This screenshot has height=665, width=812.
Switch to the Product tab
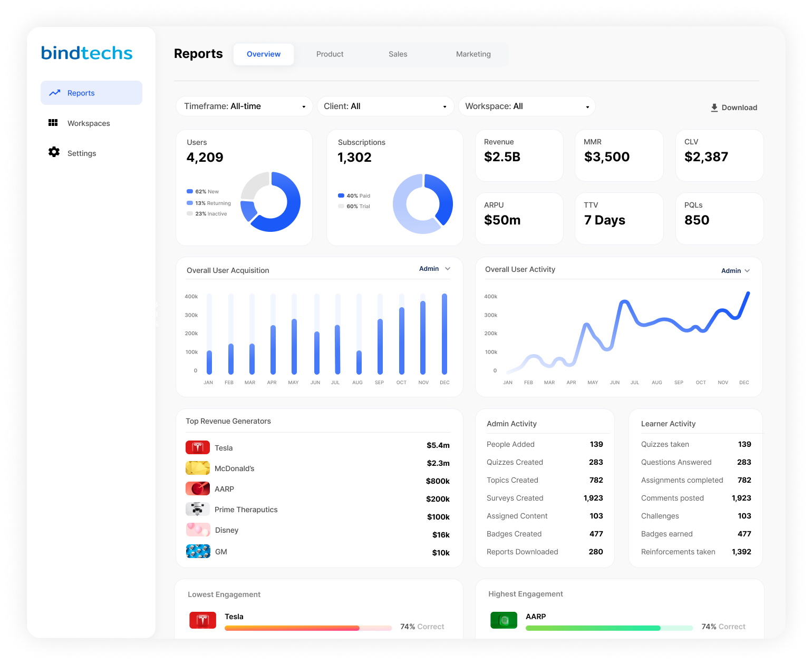(x=330, y=54)
